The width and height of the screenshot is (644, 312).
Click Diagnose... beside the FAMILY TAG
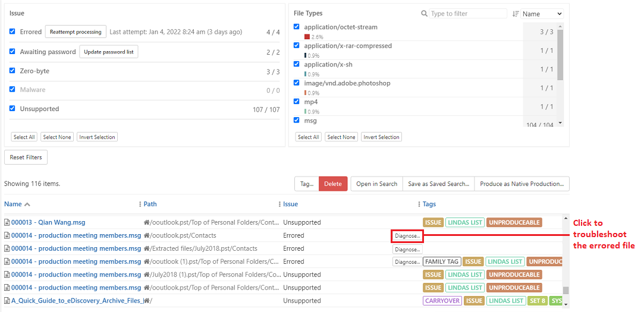coord(407,262)
